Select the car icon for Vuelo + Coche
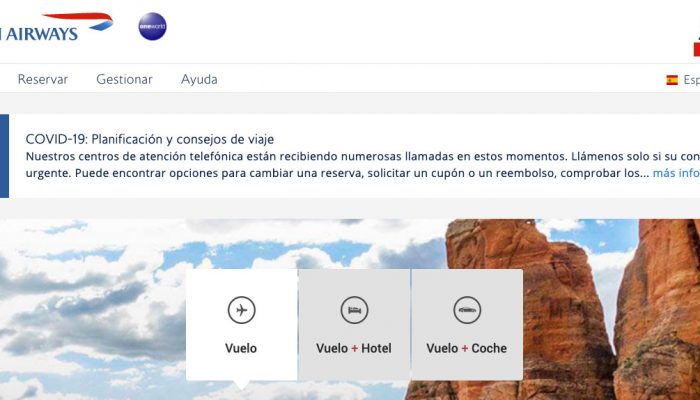Screen dimensions: 700x400 pyautogui.click(x=467, y=310)
